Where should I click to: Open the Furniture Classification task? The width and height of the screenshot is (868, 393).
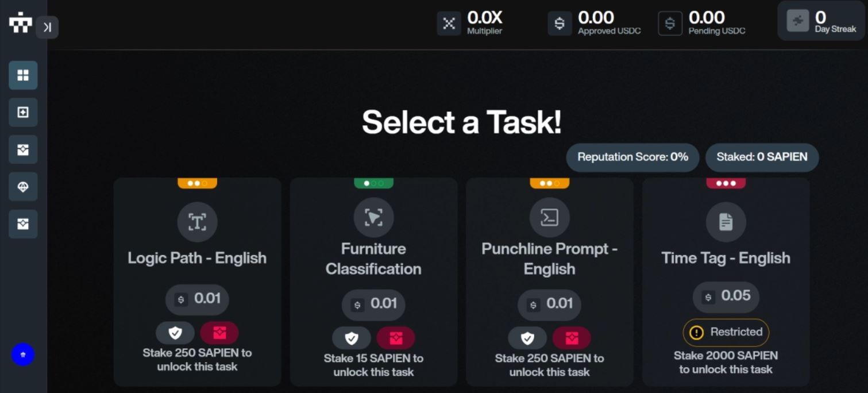(373, 259)
